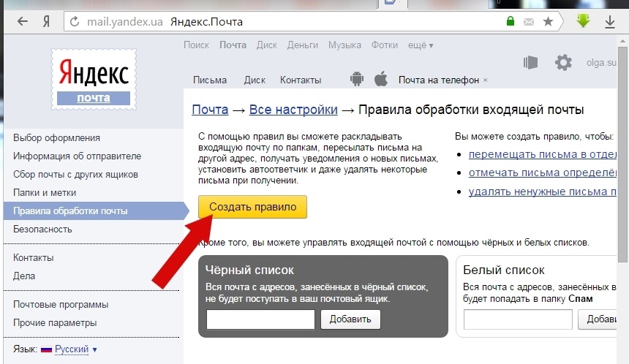The width and height of the screenshot is (629, 364).
Task: Open "Контакты" in the left sidebar
Action: 34,258
